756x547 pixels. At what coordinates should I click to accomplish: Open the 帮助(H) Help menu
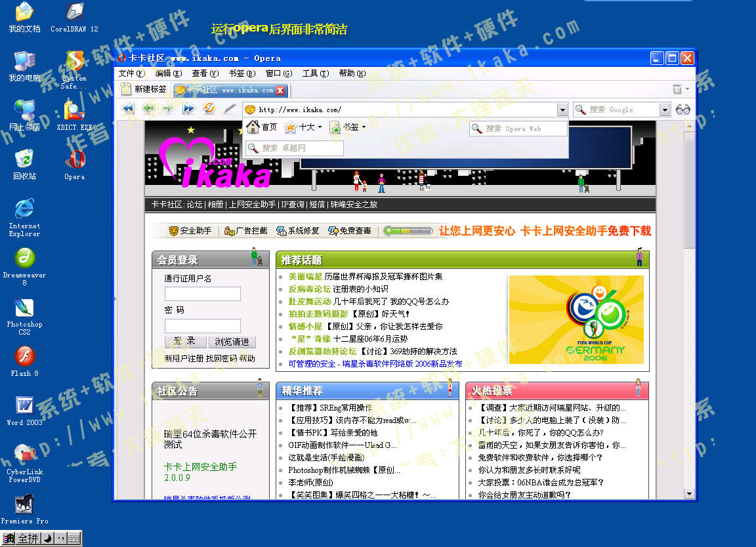[352, 73]
